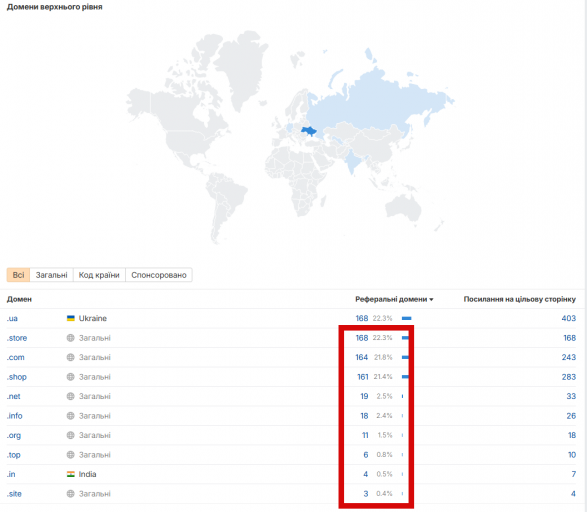587x512 pixels.
Task: Open the .store domain link
Action: (17, 338)
